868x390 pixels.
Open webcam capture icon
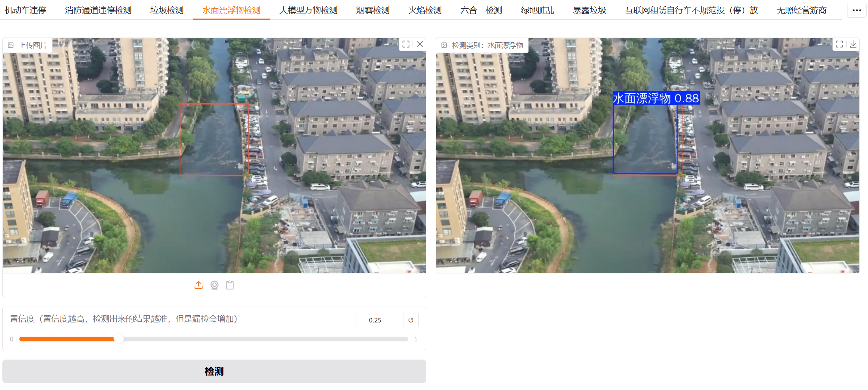pos(214,285)
